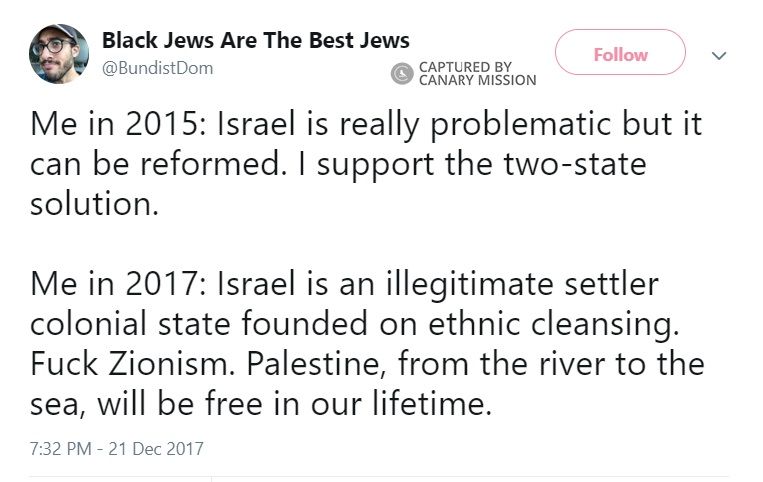Click the Follow button
763x482 pixels.
pos(620,54)
